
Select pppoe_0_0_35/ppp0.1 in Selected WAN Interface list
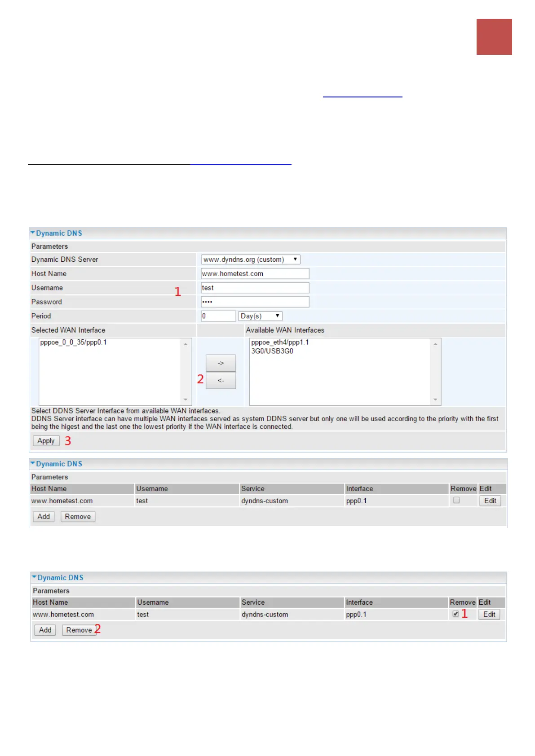(73, 343)
